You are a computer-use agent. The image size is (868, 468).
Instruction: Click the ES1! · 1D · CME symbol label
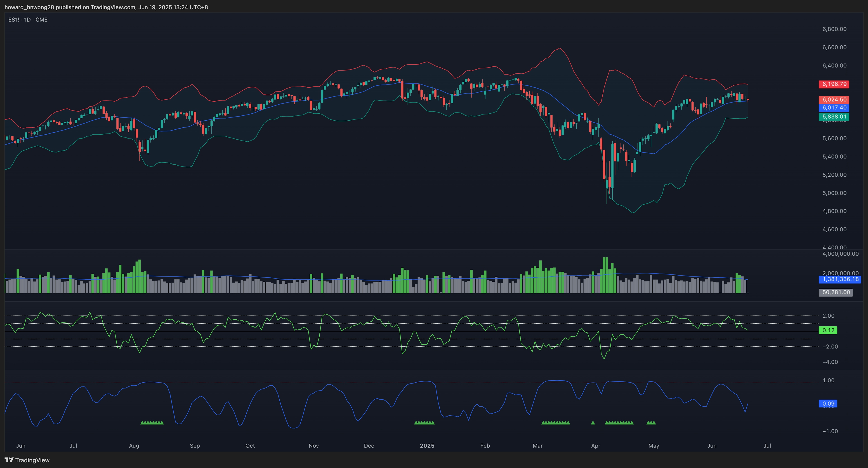coord(28,19)
